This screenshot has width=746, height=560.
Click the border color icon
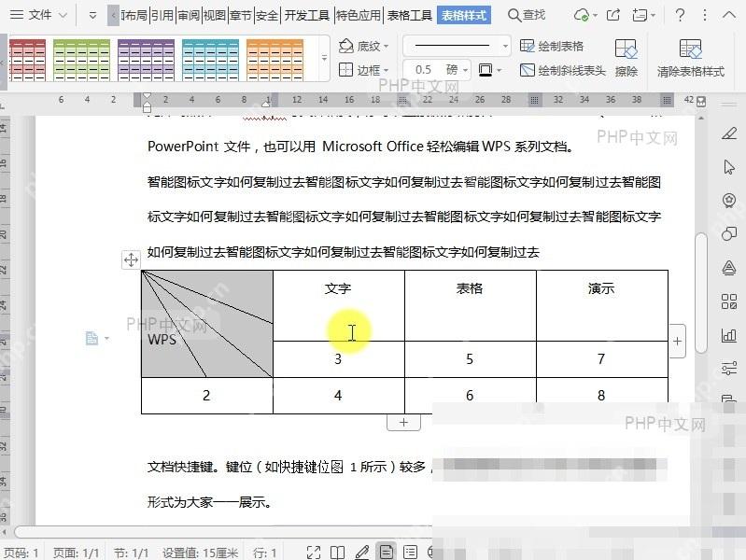486,70
